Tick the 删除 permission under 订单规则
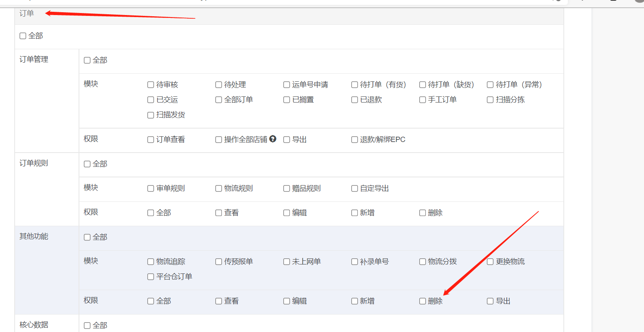 (423, 213)
